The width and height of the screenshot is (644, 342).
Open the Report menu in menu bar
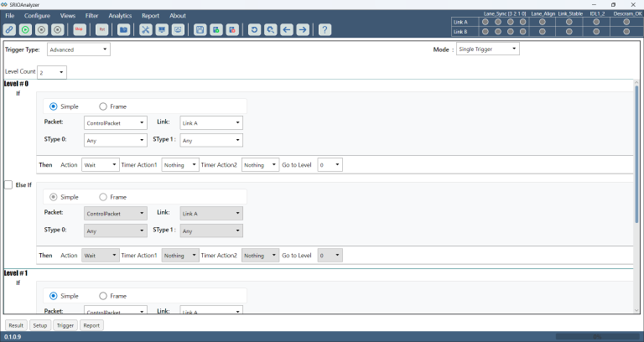click(150, 16)
